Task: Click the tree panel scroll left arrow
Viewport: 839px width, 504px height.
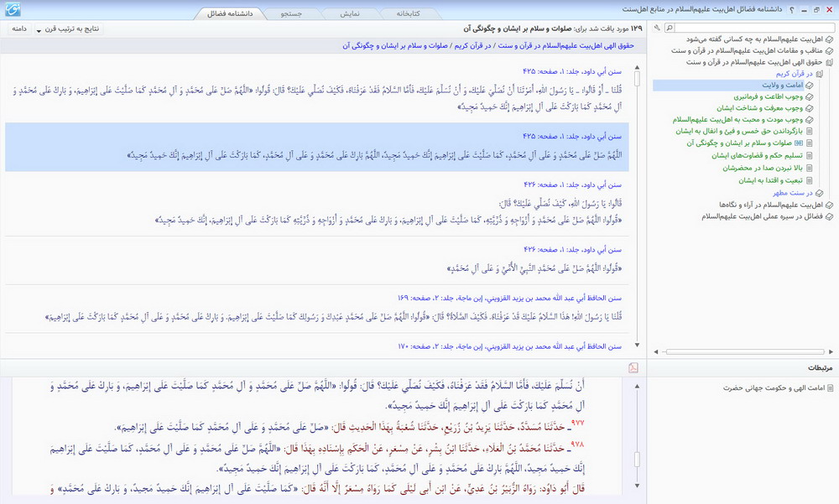Action: pos(656,351)
